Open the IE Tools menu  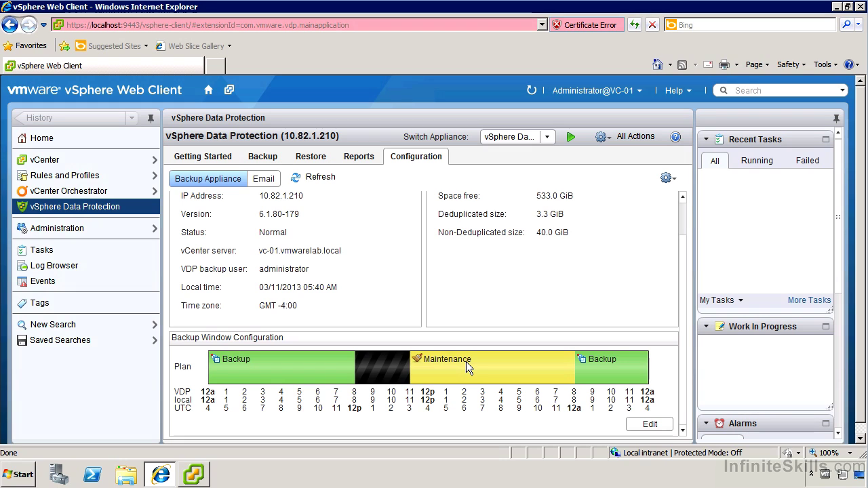(826, 65)
